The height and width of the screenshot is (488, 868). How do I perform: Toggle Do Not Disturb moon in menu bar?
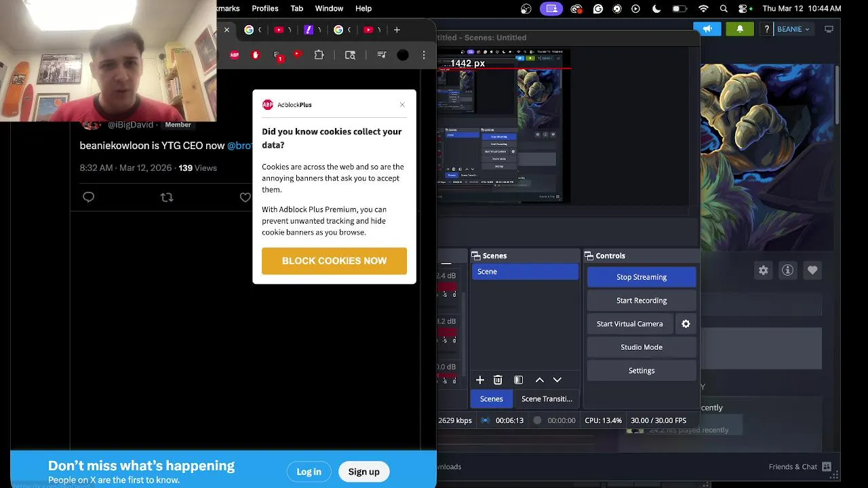coord(656,9)
